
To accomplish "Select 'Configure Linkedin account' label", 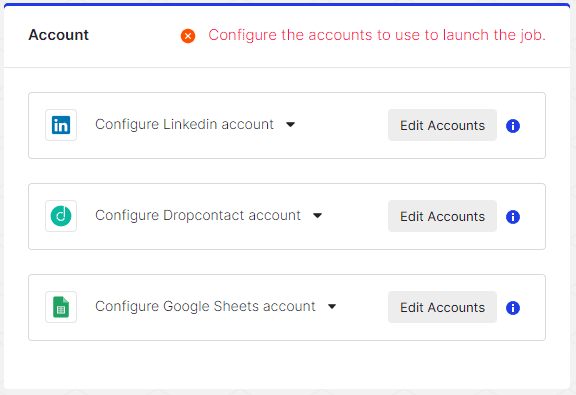I will (x=184, y=125).
